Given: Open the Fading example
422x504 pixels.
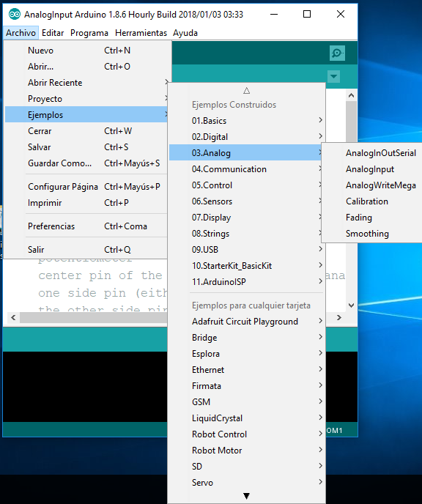Looking at the screenshot, I should pos(372,218).
